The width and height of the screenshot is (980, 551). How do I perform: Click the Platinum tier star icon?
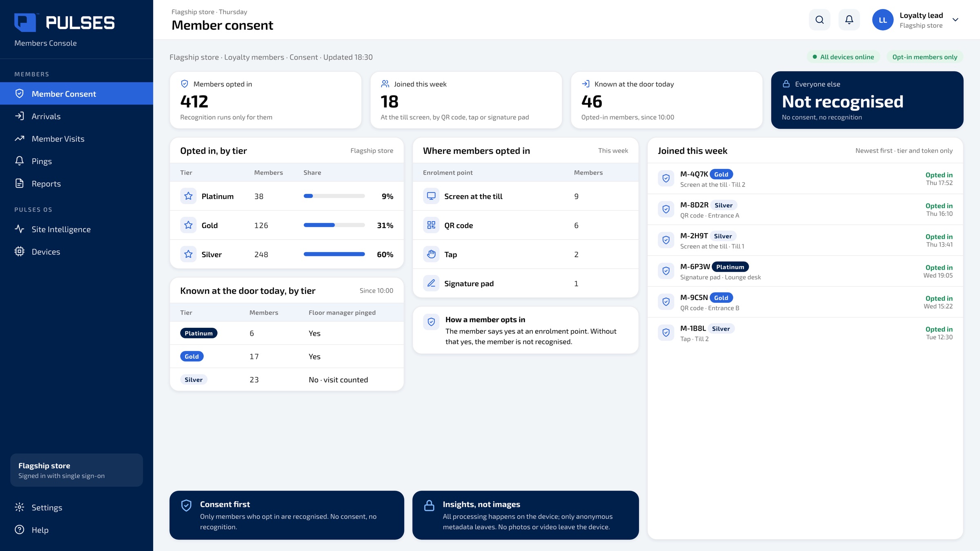click(188, 196)
